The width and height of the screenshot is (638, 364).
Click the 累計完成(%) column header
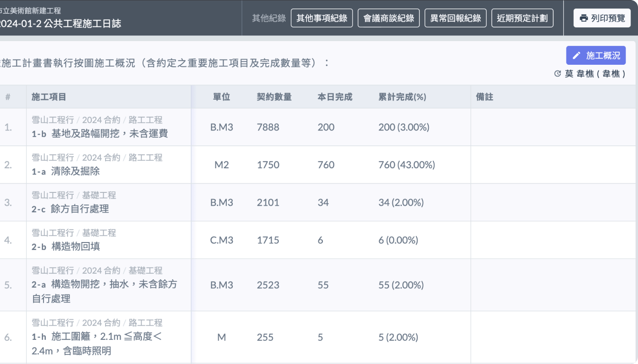(402, 97)
